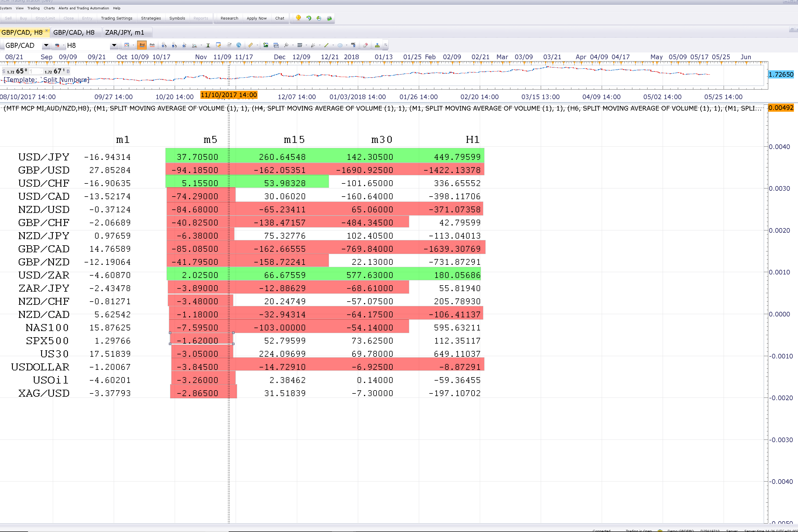
Task: Open Alerts and Trading Automation menu
Action: (84, 8)
